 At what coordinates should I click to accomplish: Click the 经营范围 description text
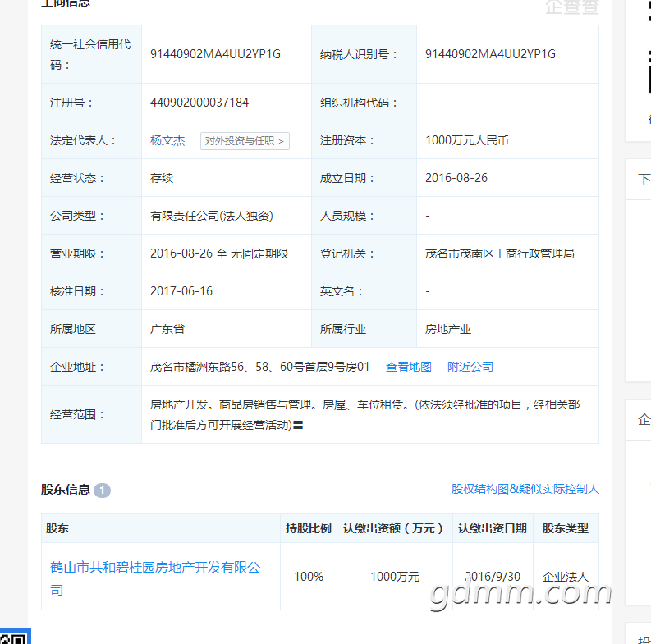click(364, 414)
